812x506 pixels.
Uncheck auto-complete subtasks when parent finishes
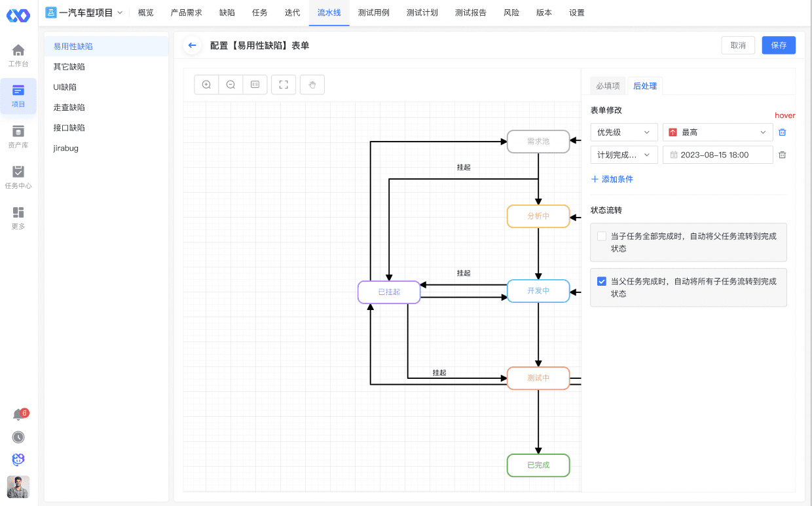[x=602, y=281]
